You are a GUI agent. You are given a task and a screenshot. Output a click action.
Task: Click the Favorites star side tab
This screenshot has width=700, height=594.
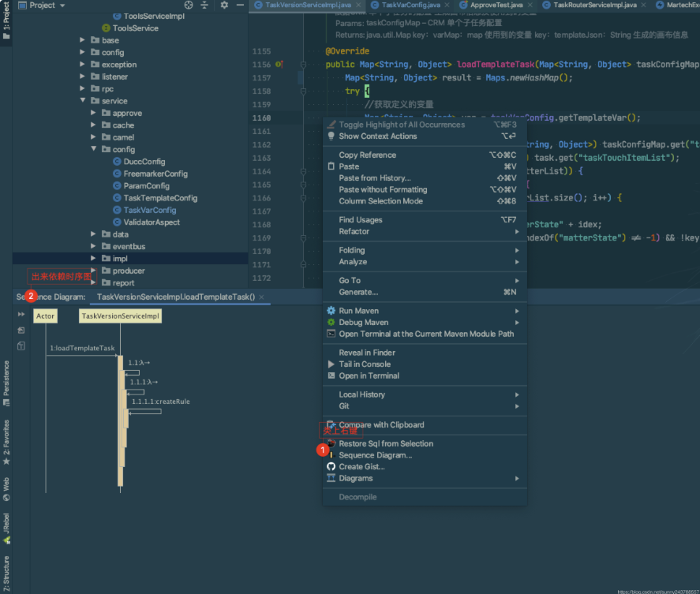coord(6,443)
